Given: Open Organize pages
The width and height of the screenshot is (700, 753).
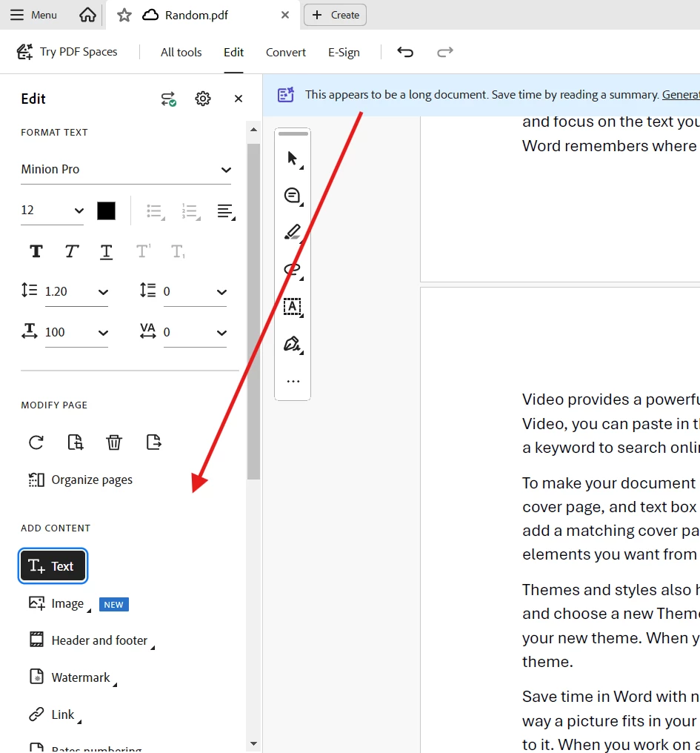Looking at the screenshot, I should 80,480.
